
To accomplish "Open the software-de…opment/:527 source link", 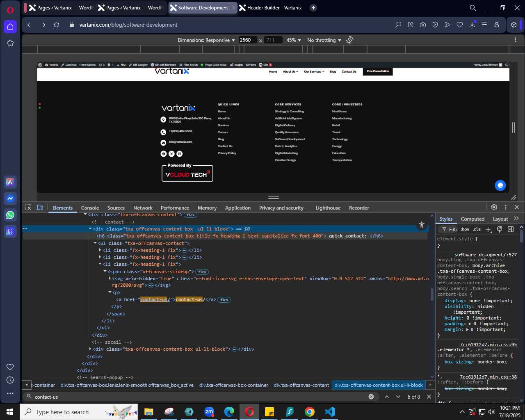I will coord(486,255).
